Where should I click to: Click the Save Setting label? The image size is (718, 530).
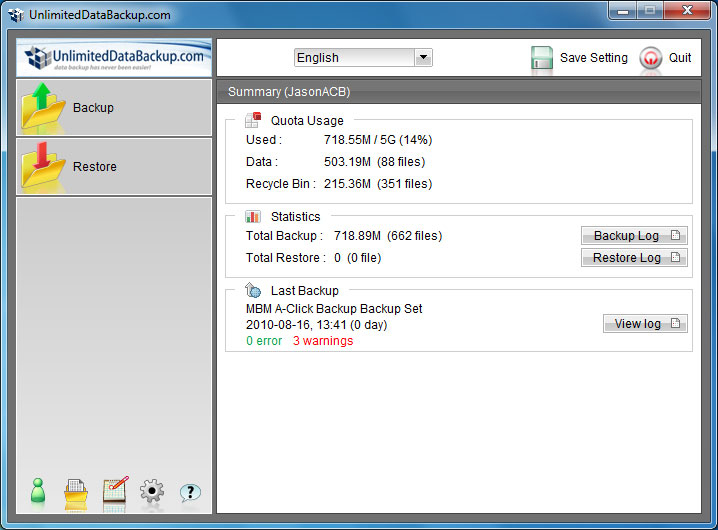[593, 58]
